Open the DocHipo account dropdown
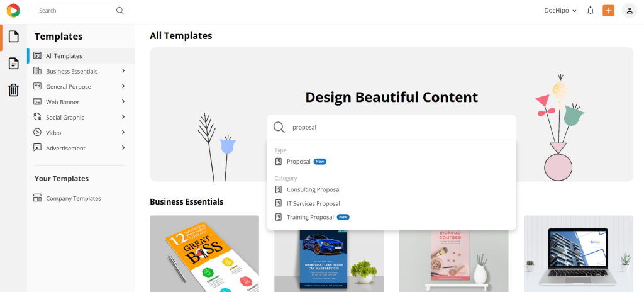The image size is (644, 292). click(560, 11)
